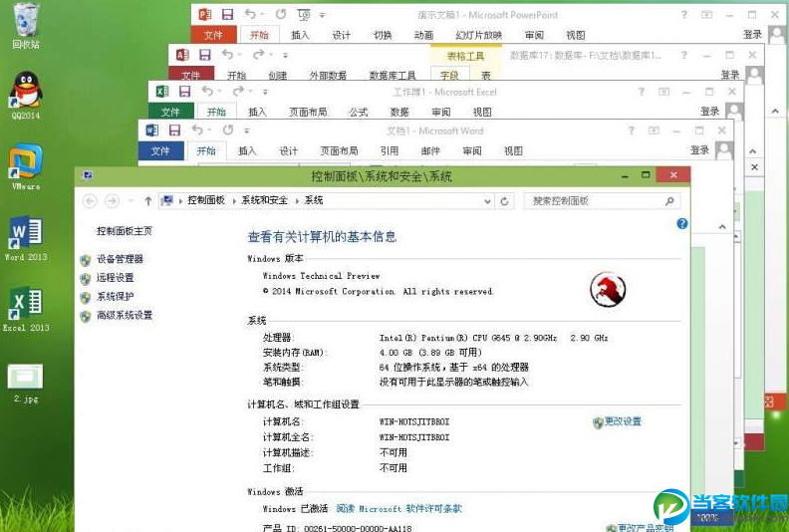Open the 阅读 Microsoft 软件许可条款 link
Screen dimensions: 789x532
point(399,508)
